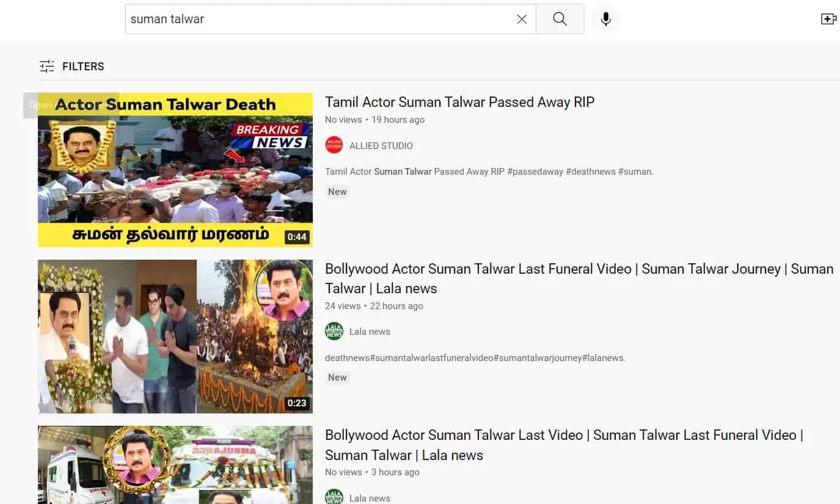The height and width of the screenshot is (504, 840).
Task: Open Lala news avatar under the 3 hours ago video
Action: tap(334, 497)
